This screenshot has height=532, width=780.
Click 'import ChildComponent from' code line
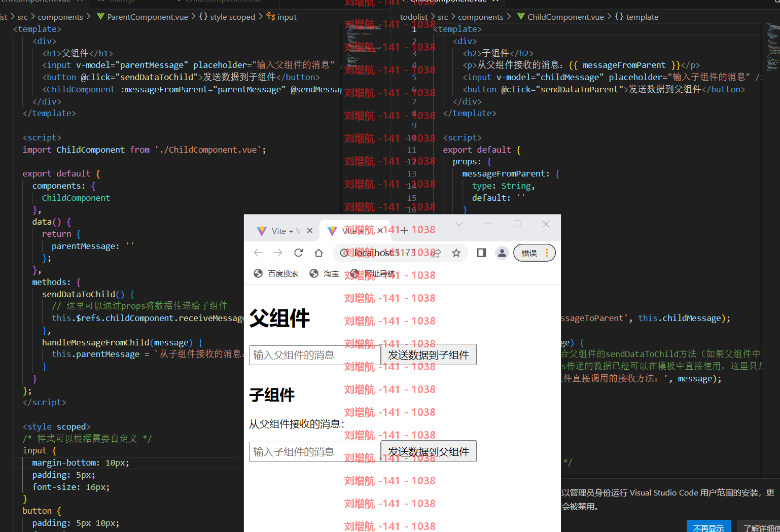pos(145,150)
